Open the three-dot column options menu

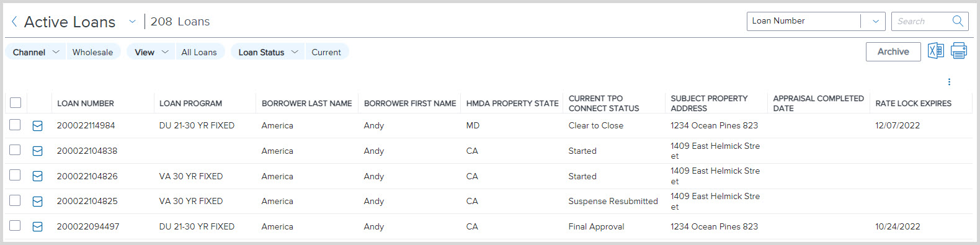pos(949,82)
